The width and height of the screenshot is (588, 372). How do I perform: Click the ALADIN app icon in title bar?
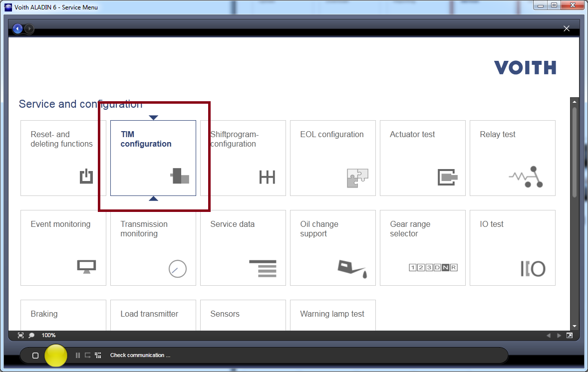point(8,7)
